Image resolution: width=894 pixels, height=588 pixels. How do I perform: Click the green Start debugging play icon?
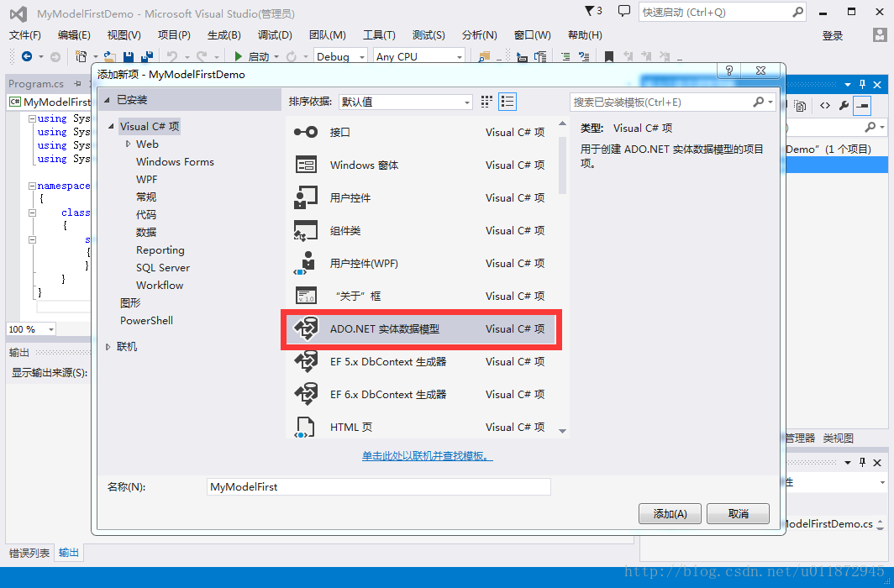(x=239, y=56)
